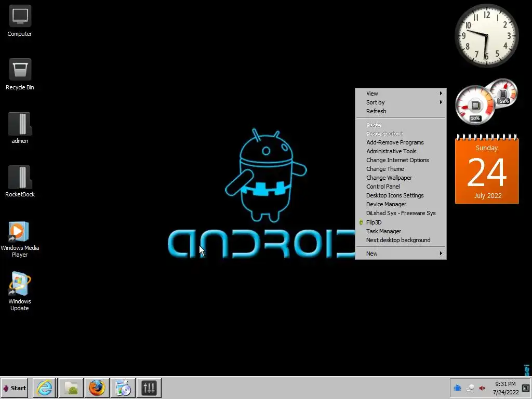Click the CPU meter gadget dial

point(475,105)
